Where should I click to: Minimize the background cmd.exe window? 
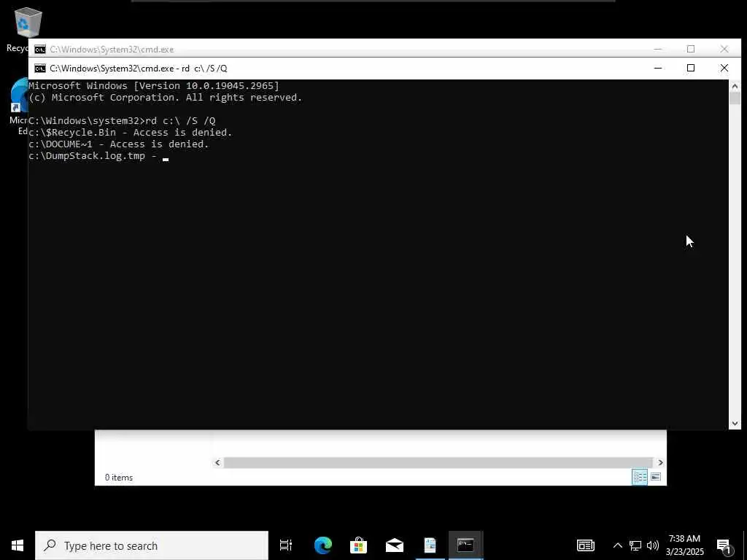coord(658,49)
